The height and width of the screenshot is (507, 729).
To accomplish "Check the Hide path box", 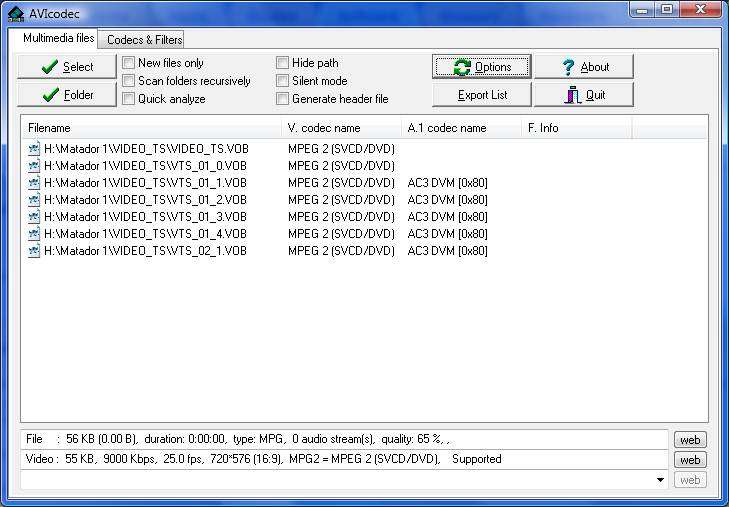I will (282, 63).
